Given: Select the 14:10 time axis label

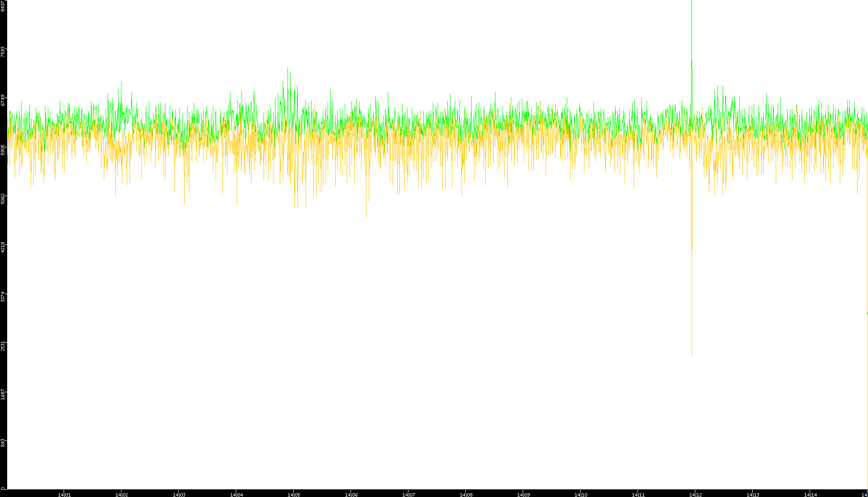Looking at the screenshot, I should pos(581,495).
